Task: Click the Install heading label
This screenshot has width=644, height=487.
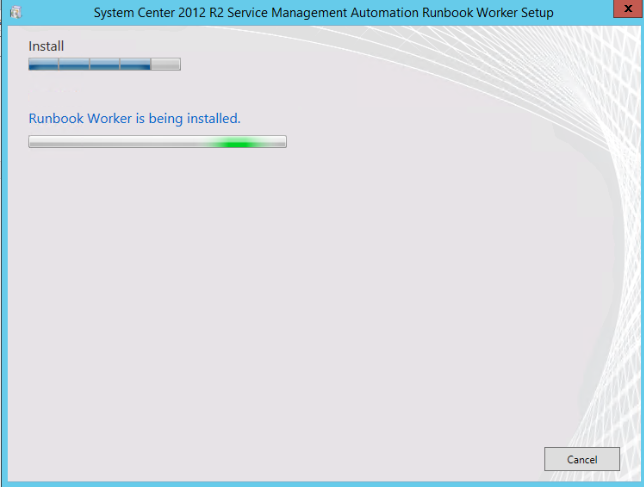Action: click(46, 46)
